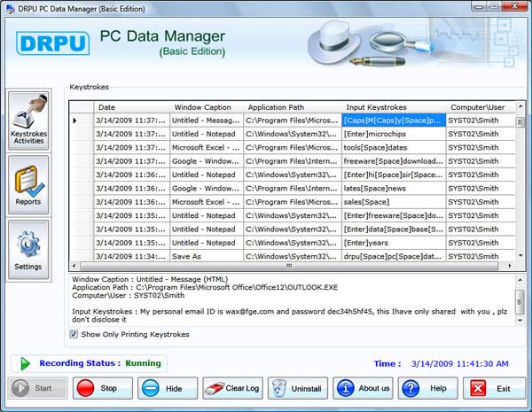Viewport: 532px width, 412px height.
Task: Click 'Running' recording status text
Action: 143,363
